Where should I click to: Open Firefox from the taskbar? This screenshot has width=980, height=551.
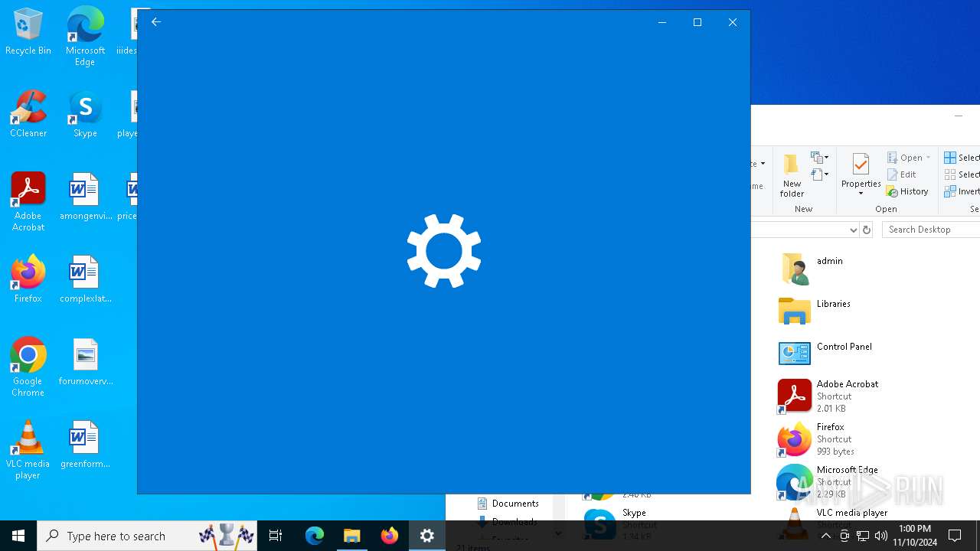(x=390, y=536)
